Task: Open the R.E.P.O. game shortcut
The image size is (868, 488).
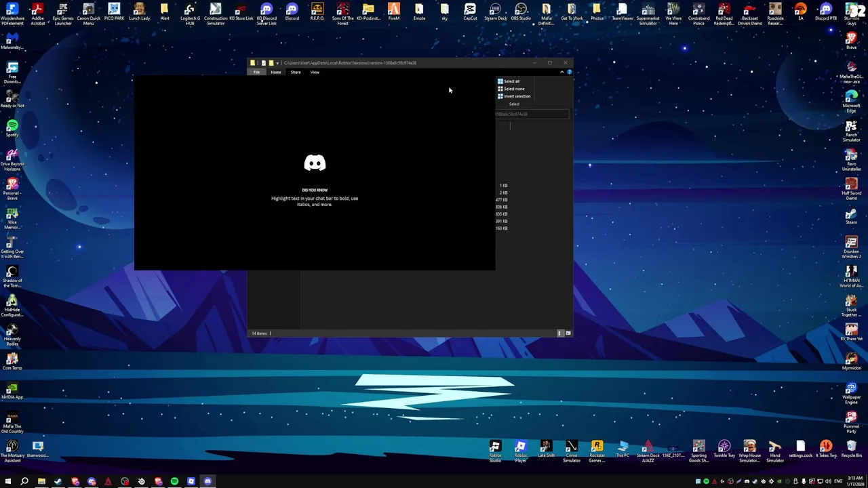Action: click(317, 12)
